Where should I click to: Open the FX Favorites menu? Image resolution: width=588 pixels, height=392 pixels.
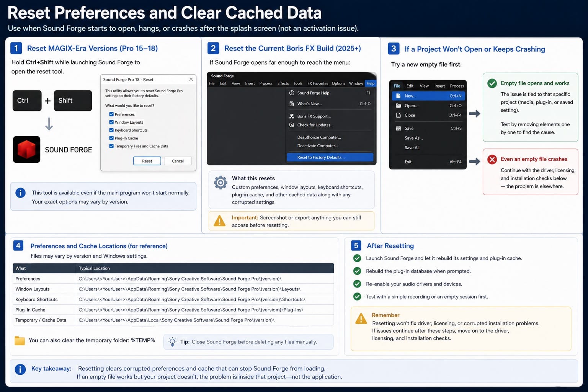point(318,83)
